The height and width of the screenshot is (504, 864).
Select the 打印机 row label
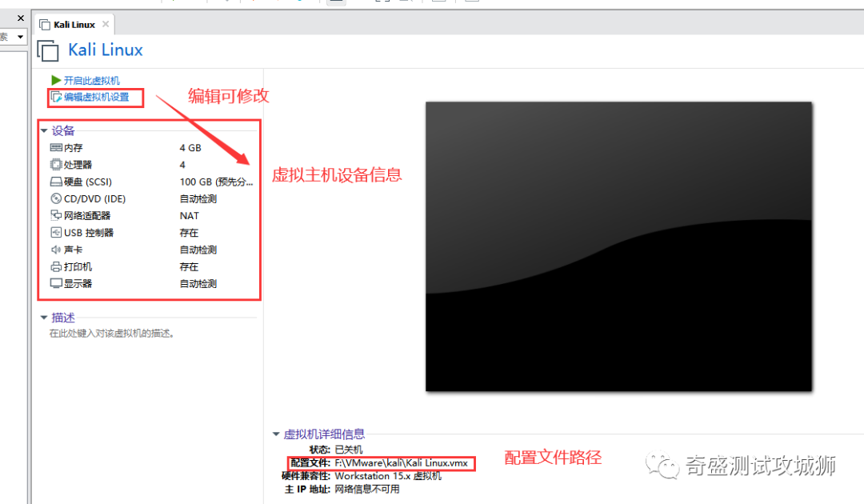coord(78,266)
